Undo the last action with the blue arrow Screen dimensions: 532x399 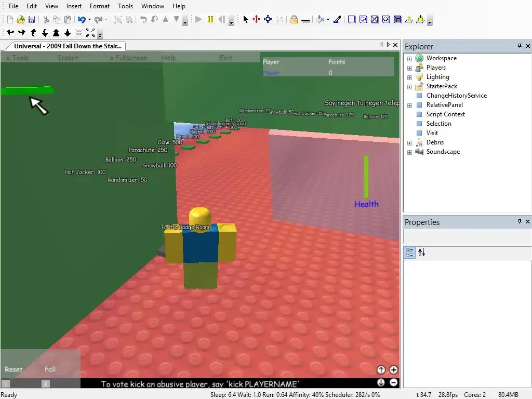coord(82,20)
